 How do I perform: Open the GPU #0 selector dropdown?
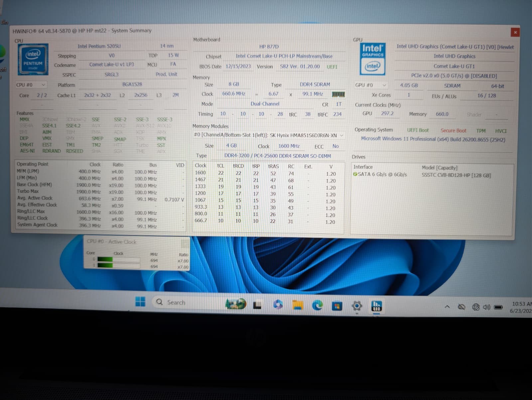tap(371, 85)
